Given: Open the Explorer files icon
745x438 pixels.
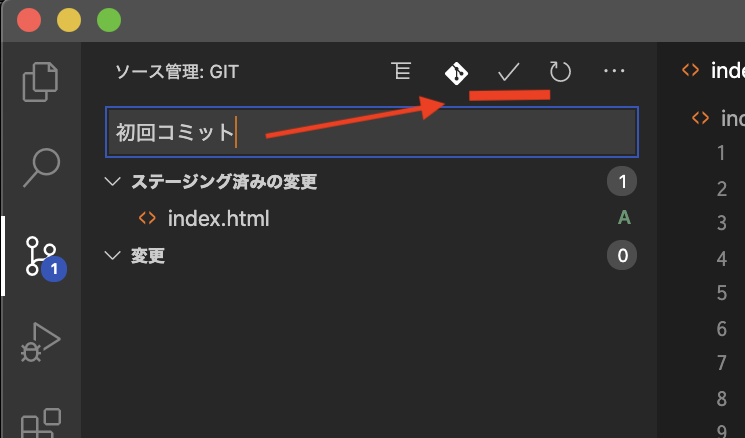Looking at the screenshot, I should click(x=40, y=82).
